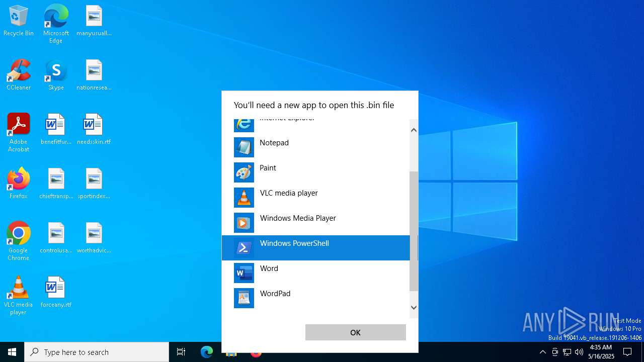Open the volume control tray icon
Viewport: 644px width, 362px height.
point(579,352)
